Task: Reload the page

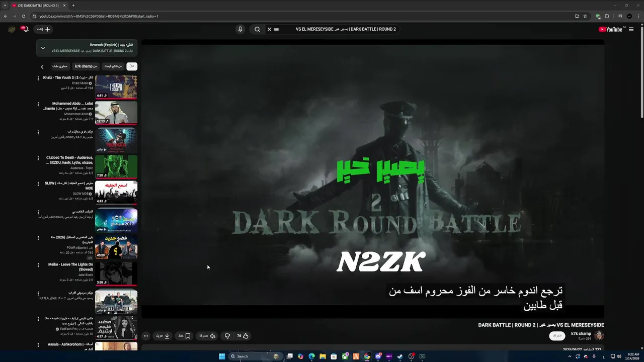Action: [23, 16]
